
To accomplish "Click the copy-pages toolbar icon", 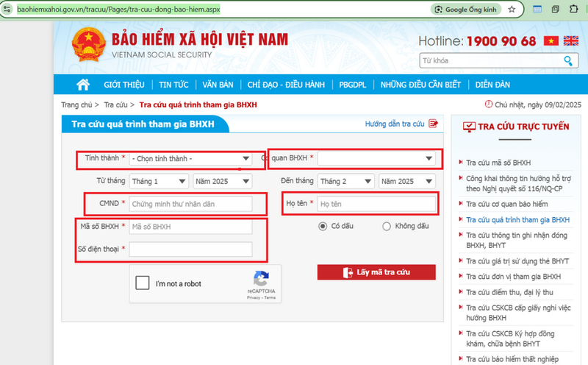I will (x=556, y=9).
